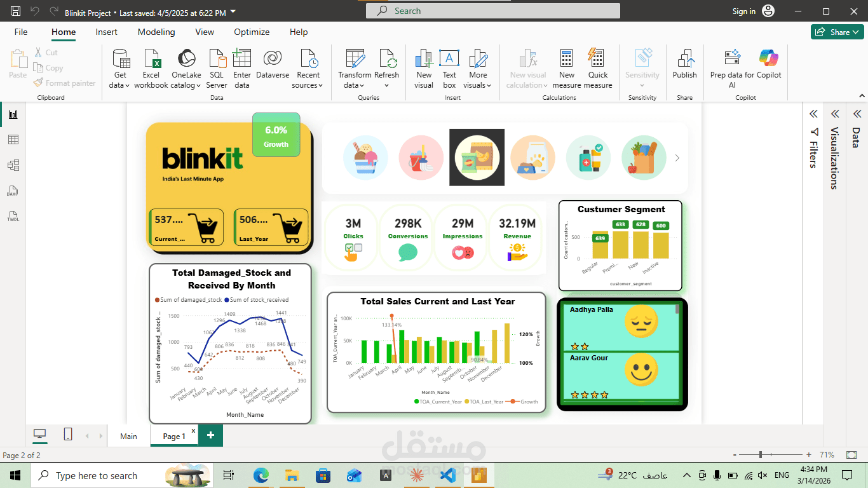Show next category icons with arrow

pyautogui.click(x=677, y=158)
